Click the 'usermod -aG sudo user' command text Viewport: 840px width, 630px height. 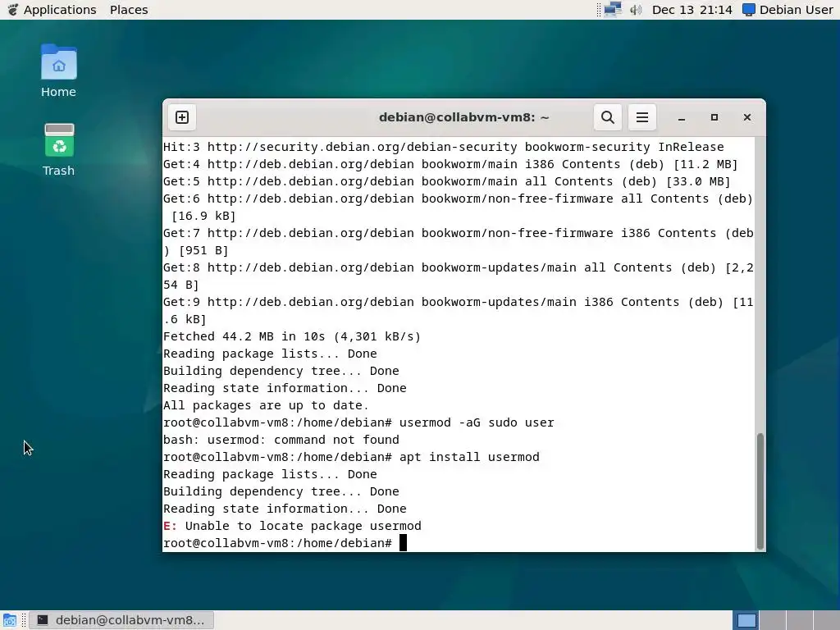477,422
